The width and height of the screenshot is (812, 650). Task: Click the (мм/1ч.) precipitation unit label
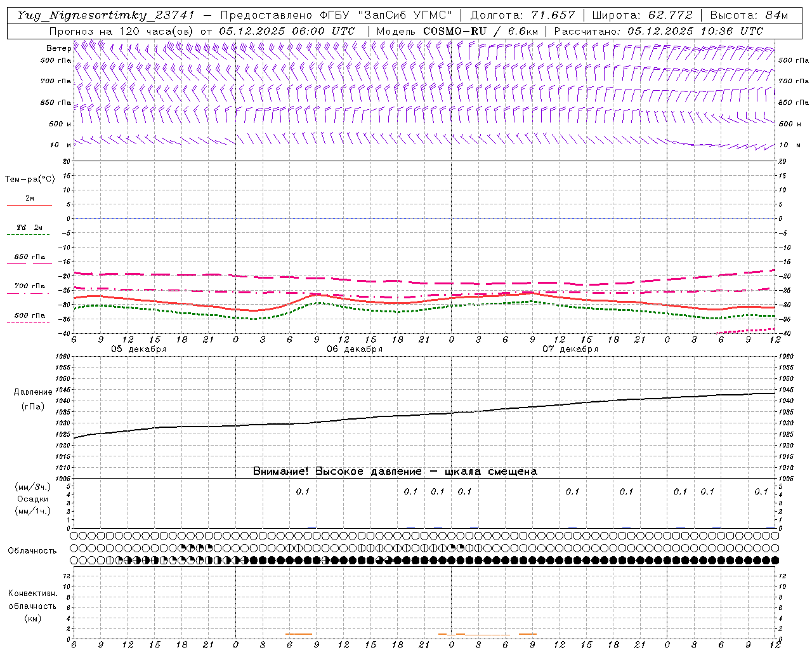[32, 511]
